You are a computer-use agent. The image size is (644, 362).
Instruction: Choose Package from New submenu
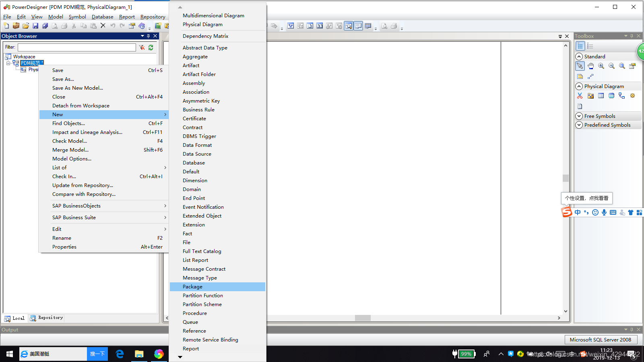[217, 286]
